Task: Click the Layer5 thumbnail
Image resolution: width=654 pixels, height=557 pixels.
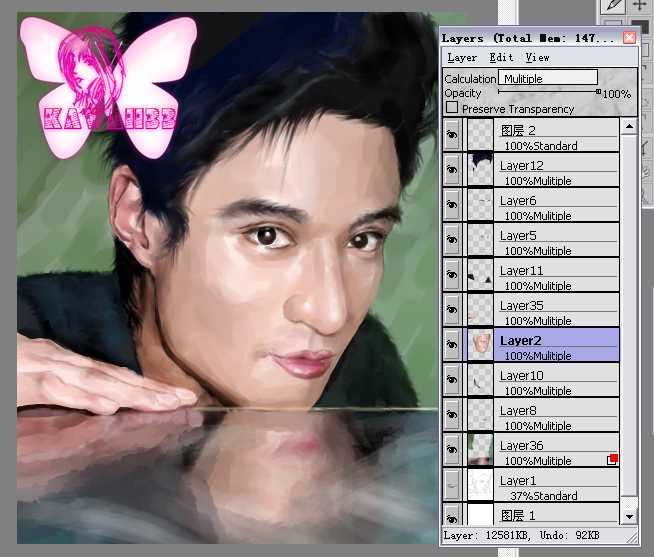Action: tap(480, 239)
